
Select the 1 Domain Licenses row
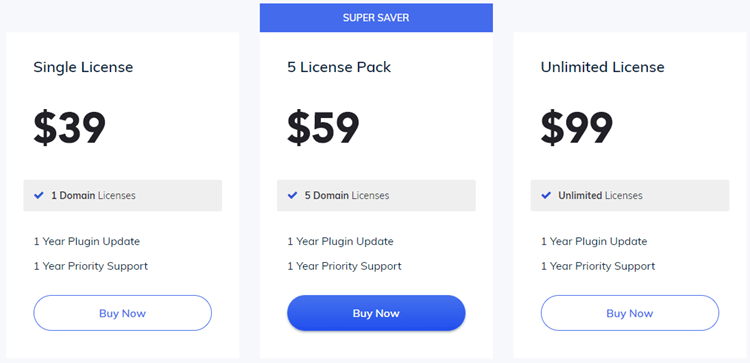tap(122, 196)
